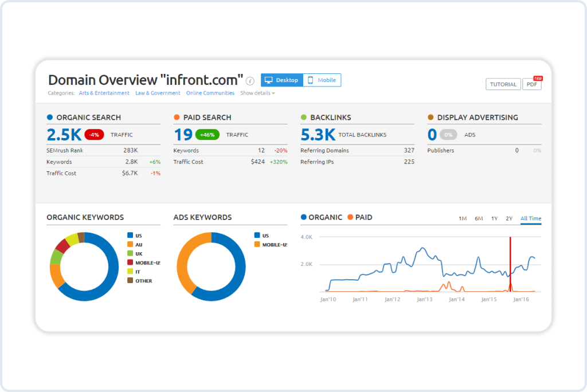
Task: Open the DISPLAY ADVERTISING heading
Action: pos(478,117)
